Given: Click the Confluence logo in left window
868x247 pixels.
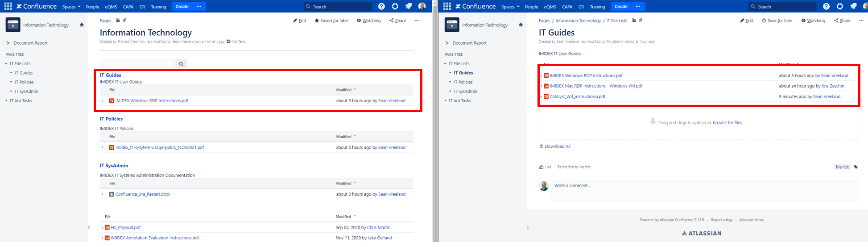Looking at the screenshot, I should [37, 7].
